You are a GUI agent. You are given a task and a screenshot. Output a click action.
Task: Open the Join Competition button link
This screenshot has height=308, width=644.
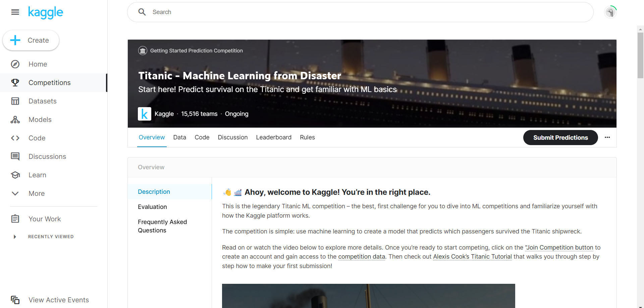click(559, 248)
